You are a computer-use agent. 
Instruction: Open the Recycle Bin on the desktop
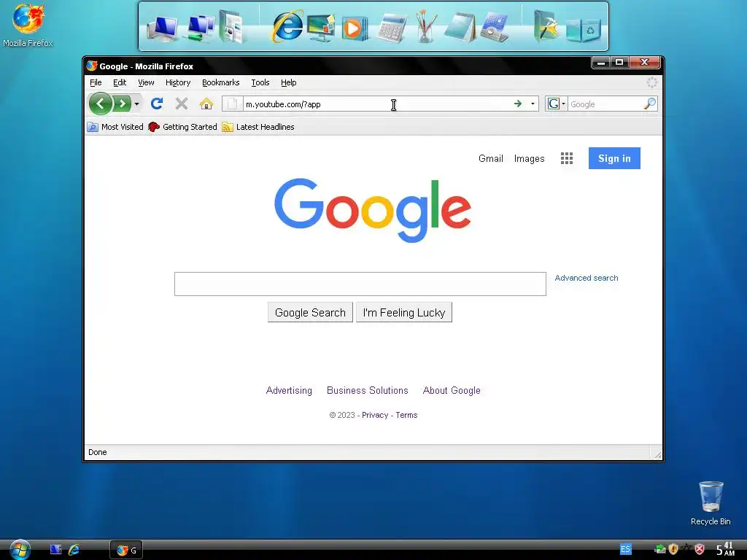point(711,503)
